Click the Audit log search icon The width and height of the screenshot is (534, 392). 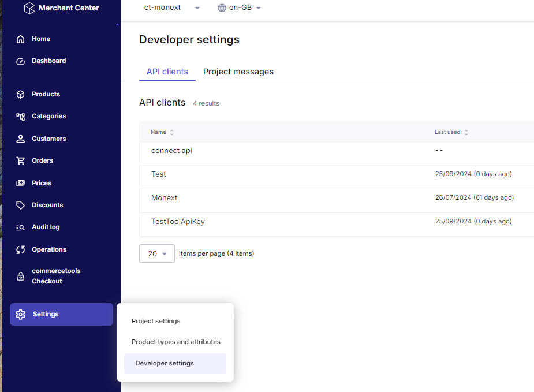click(x=20, y=227)
